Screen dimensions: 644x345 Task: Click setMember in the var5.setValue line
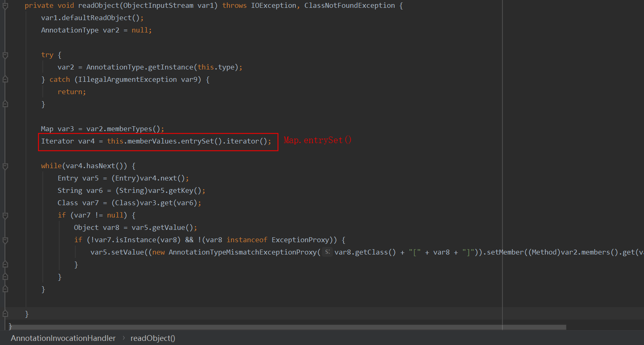[505, 252]
